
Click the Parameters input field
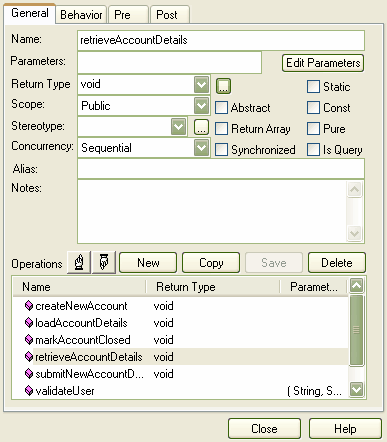(x=169, y=62)
